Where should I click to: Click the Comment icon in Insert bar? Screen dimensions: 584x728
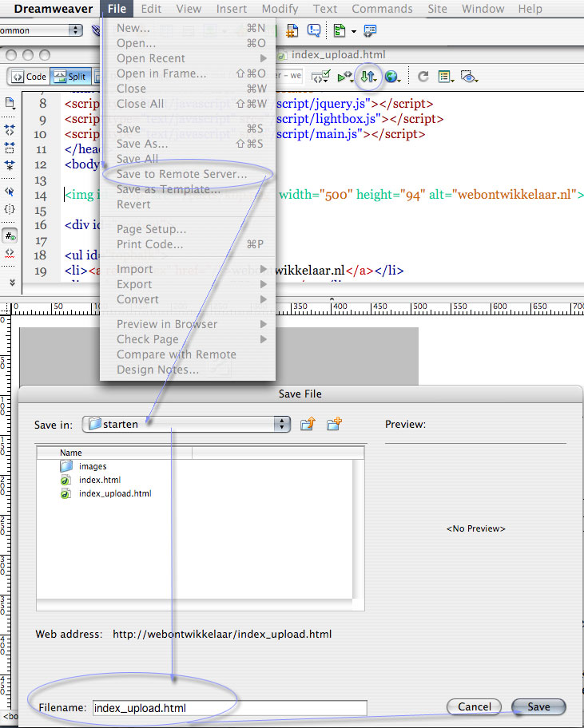coord(314,30)
